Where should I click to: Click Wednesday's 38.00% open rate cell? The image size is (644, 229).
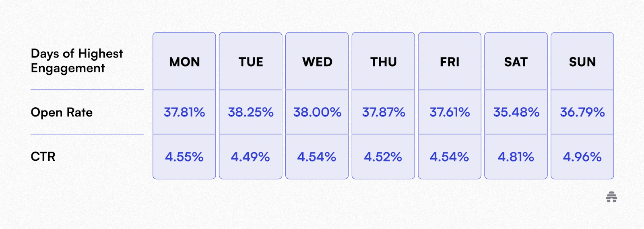pyautogui.click(x=317, y=112)
